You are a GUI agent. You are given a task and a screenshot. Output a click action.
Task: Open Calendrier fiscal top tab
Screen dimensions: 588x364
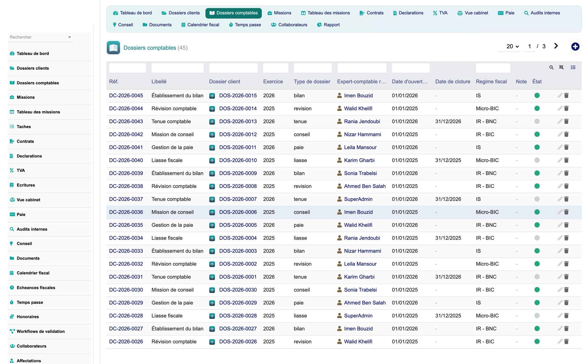200,25
